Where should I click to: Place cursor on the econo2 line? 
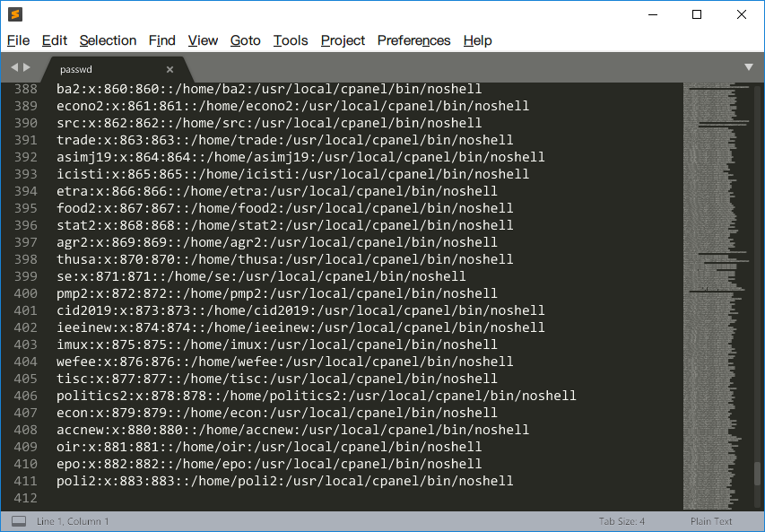coord(292,106)
